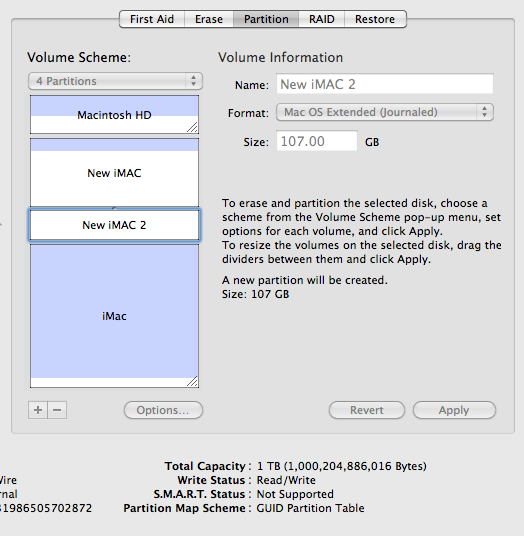Screen dimensions: 524x536
Task: Click the S.M.A.R.T. Status Not Supported text
Action: coord(295,494)
